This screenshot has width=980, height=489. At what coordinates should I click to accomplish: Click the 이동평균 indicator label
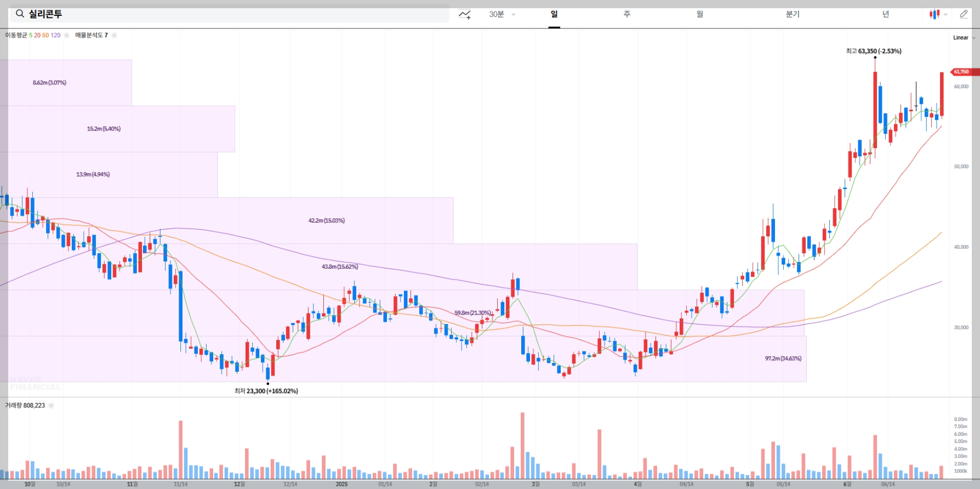(16, 35)
